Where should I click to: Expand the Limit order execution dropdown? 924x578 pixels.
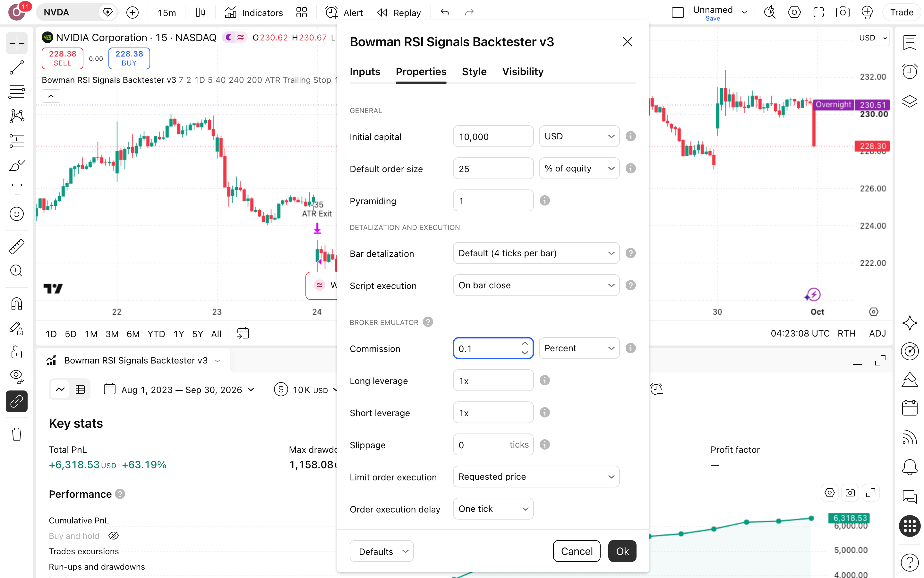(536, 477)
